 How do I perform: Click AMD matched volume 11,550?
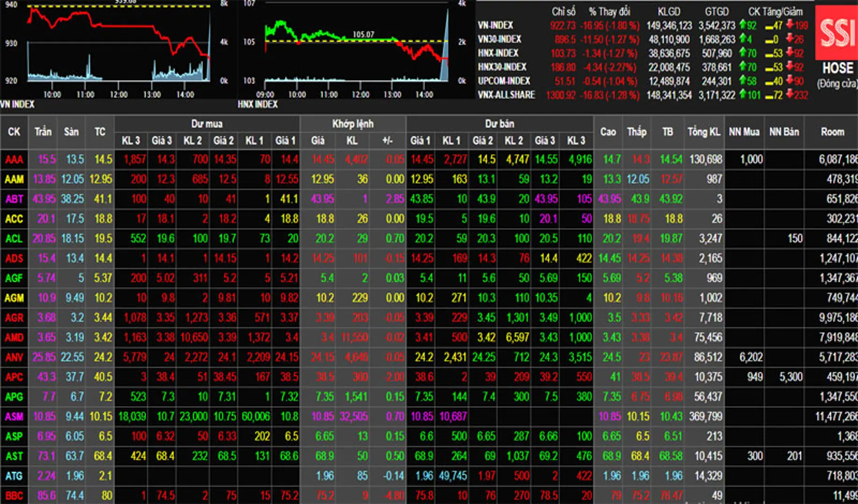355,337
